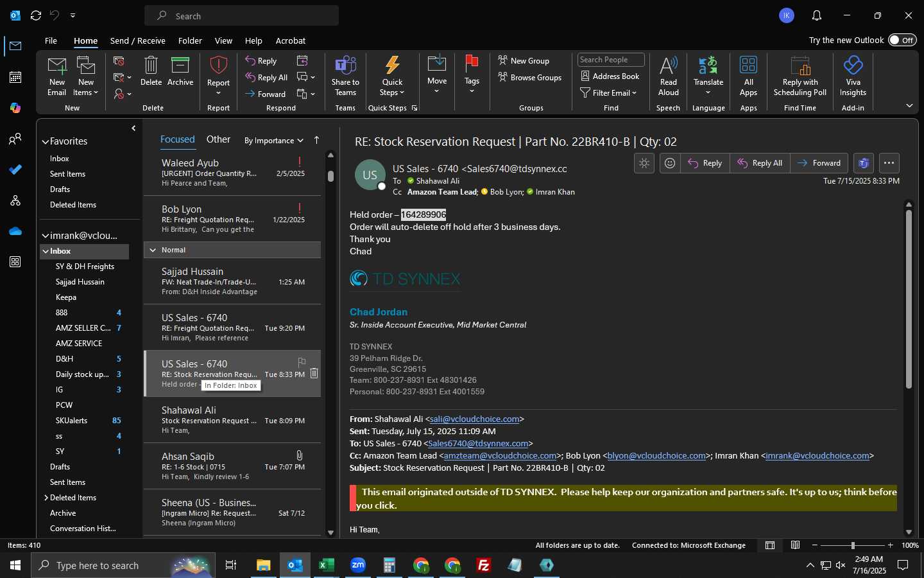Click the zoom slider in the status bar

point(853,545)
